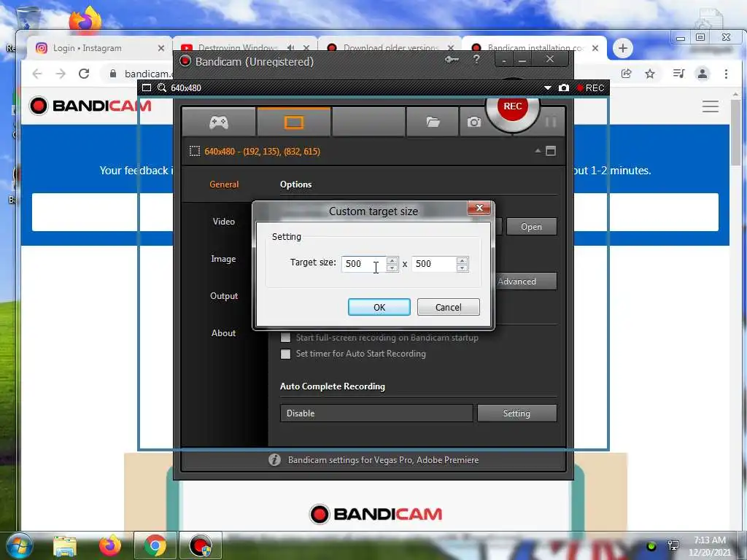The width and height of the screenshot is (747, 560).
Task: Open the recording bar size dropdown arrow
Action: [547, 88]
